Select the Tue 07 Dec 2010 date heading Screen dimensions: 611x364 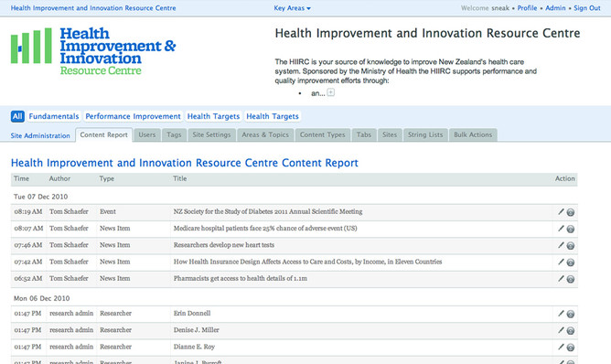point(40,197)
